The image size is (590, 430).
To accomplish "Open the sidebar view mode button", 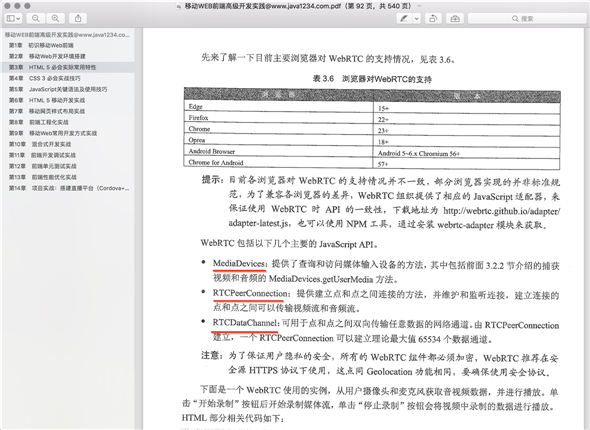I will pyautogui.click(x=14, y=18).
